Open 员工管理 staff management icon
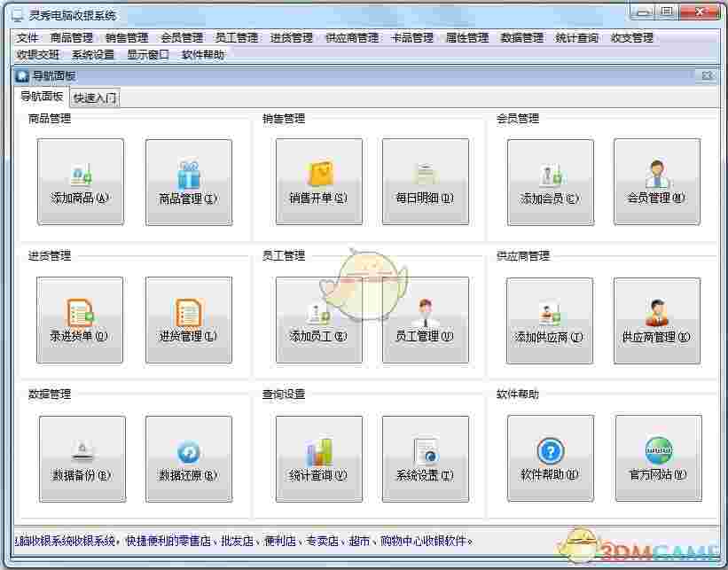 coord(426,320)
